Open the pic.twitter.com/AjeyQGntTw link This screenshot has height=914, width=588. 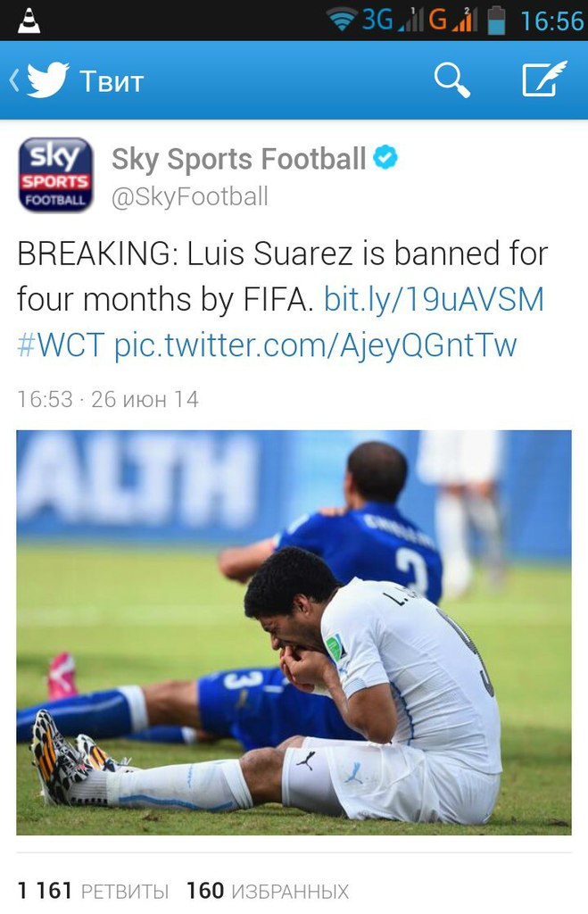click(x=315, y=346)
